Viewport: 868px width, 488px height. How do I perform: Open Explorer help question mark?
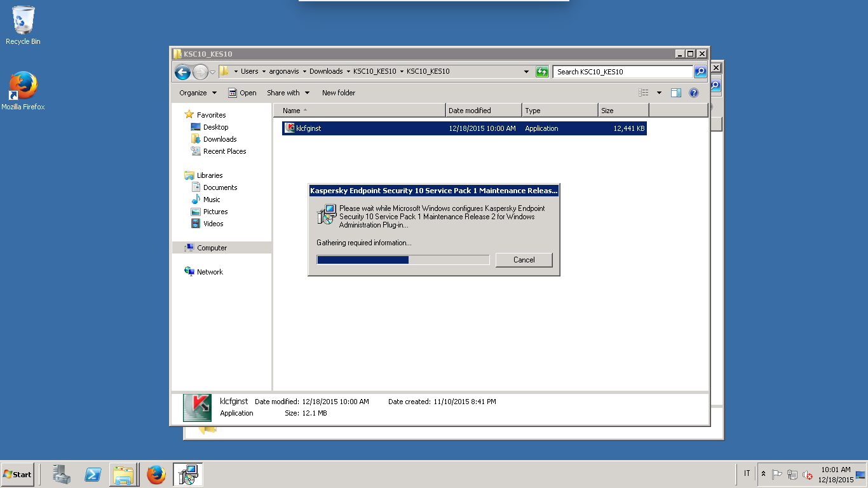(694, 93)
